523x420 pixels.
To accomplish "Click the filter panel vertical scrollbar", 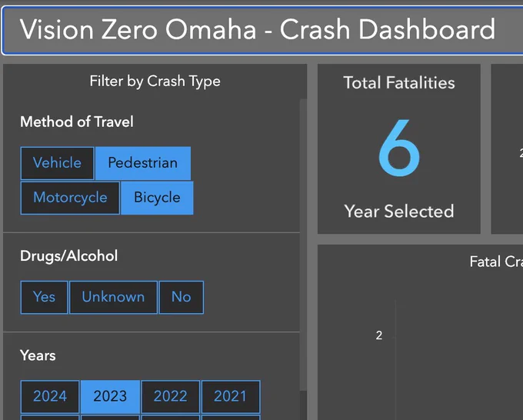I will [x=303, y=245].
